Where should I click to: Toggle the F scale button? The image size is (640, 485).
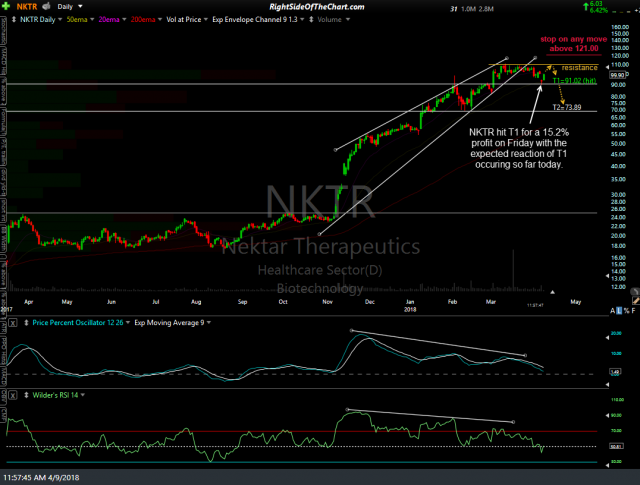point(633,311)
